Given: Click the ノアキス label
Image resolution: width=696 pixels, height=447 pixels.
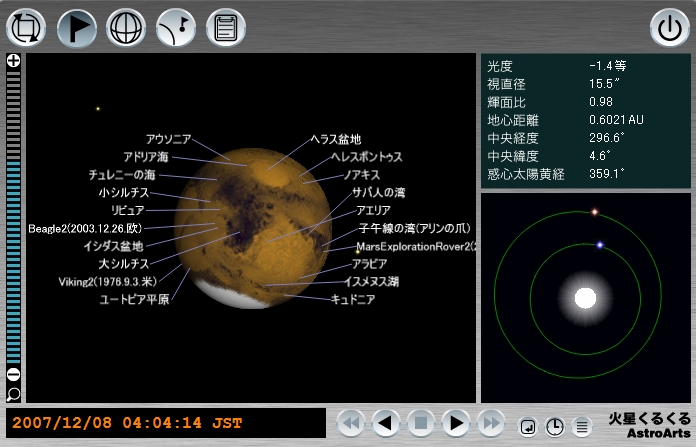Looking at the screenshot, I should [x=362, y=175].
